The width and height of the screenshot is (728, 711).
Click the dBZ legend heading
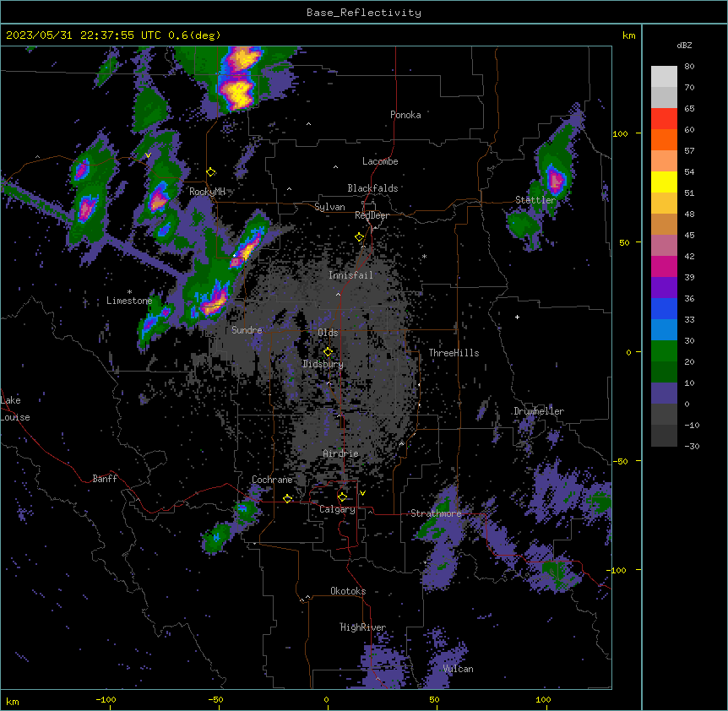point(684,46)
